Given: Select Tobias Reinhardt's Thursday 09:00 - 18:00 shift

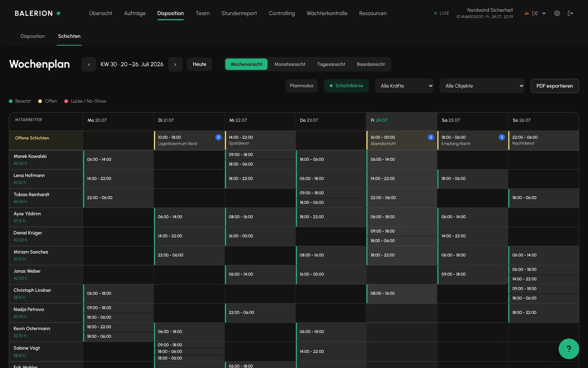Looking at the screenshot, I should (x=331, y=193).
